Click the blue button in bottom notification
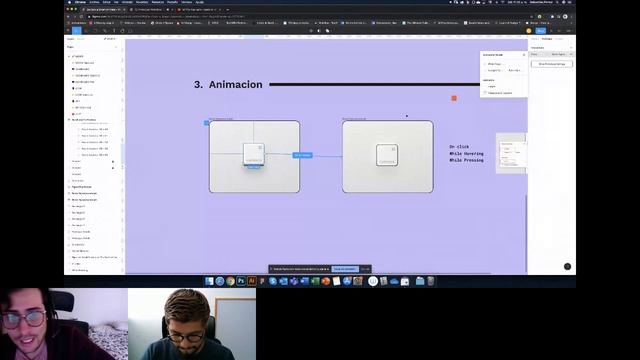This screenshot has width=640, height=360. 345,269
